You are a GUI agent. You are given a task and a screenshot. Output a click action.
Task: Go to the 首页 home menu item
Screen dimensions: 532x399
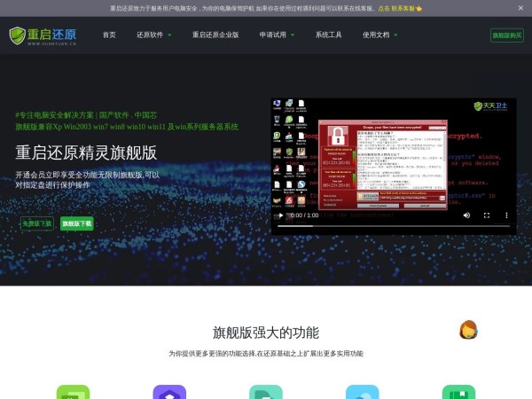coord(109,35)
